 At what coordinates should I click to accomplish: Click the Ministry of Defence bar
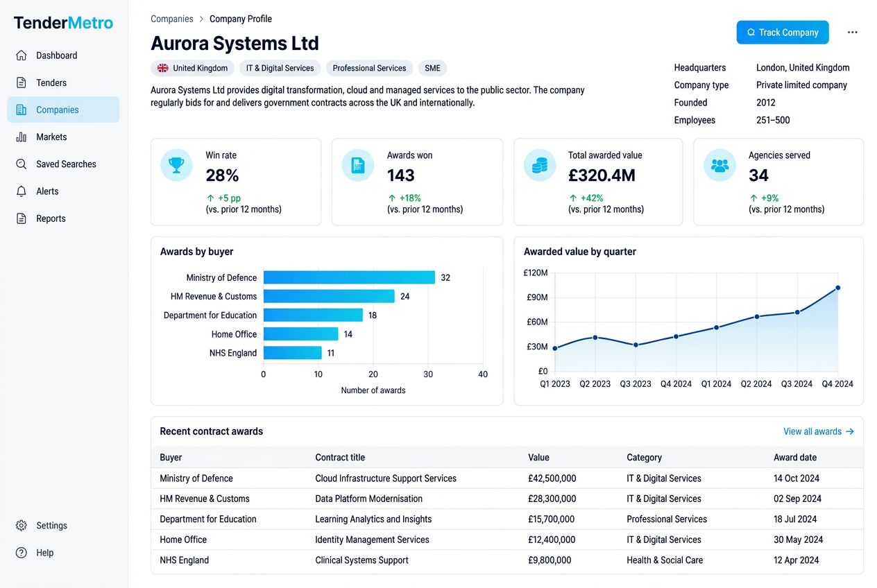(349, 277)
